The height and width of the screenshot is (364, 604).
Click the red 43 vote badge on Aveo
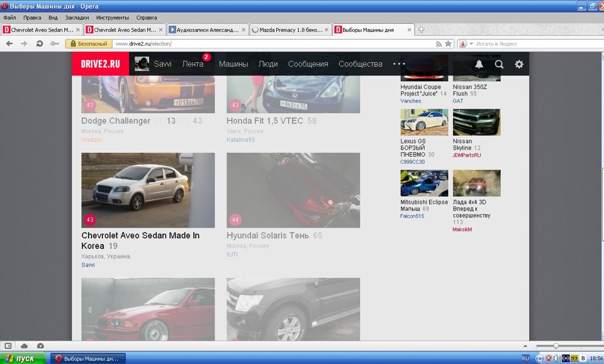[90, 219]
